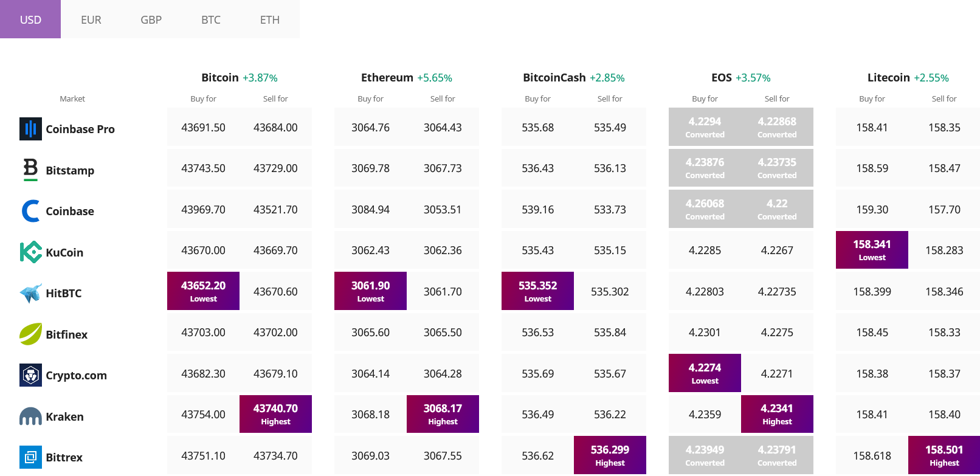Open the HitBTC market link

(x=64, y=293)
